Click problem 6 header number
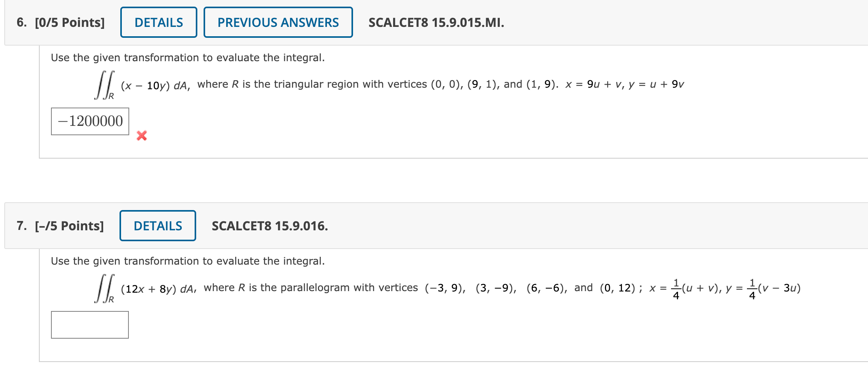Viewport: 868px width, 371px height. click(x=21, y=23)
